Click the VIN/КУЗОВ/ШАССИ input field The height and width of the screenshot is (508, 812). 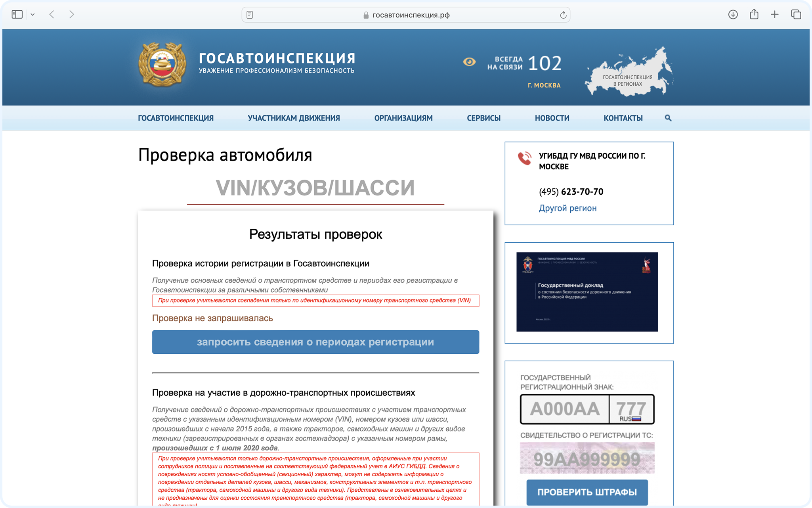[x=315, y=188]
